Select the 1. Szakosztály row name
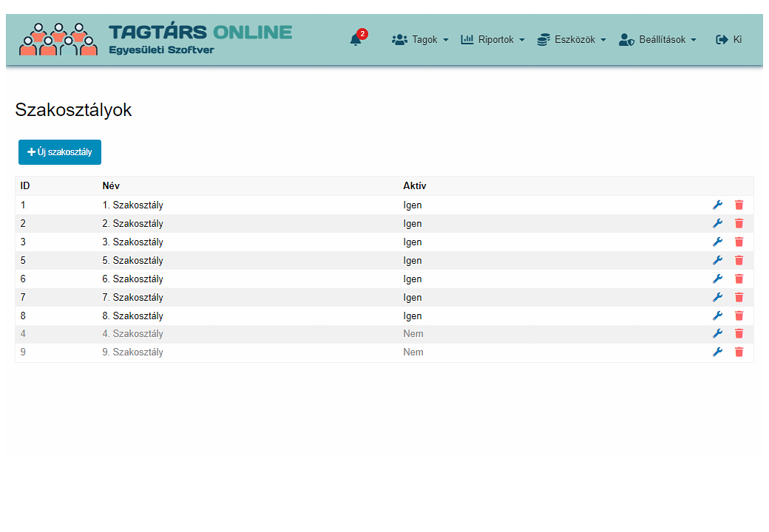 pos(132,205)
